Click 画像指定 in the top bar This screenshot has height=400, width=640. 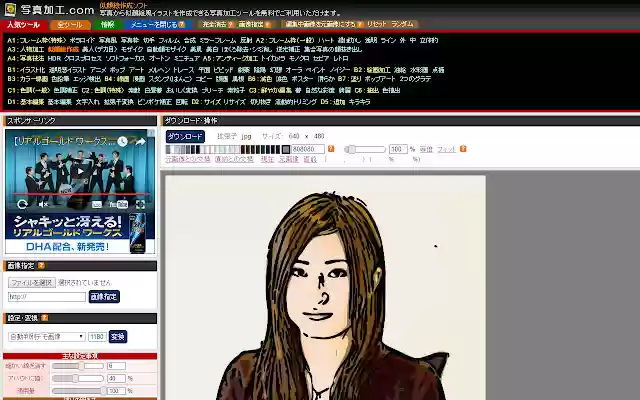251,24
